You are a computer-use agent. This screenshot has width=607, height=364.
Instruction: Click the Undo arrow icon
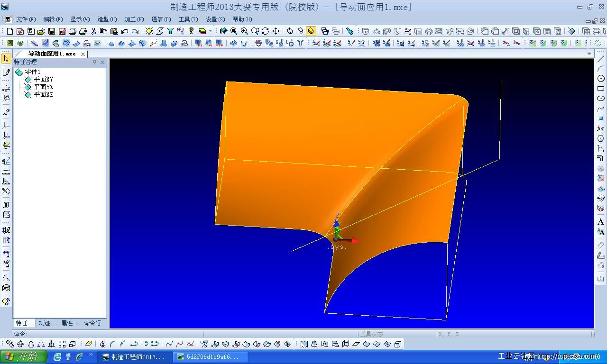125,31
